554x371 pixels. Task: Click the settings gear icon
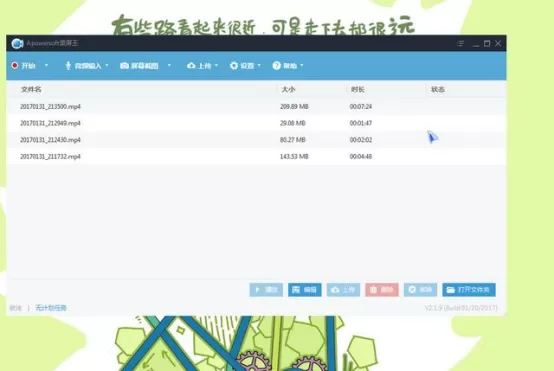point(234,65)
